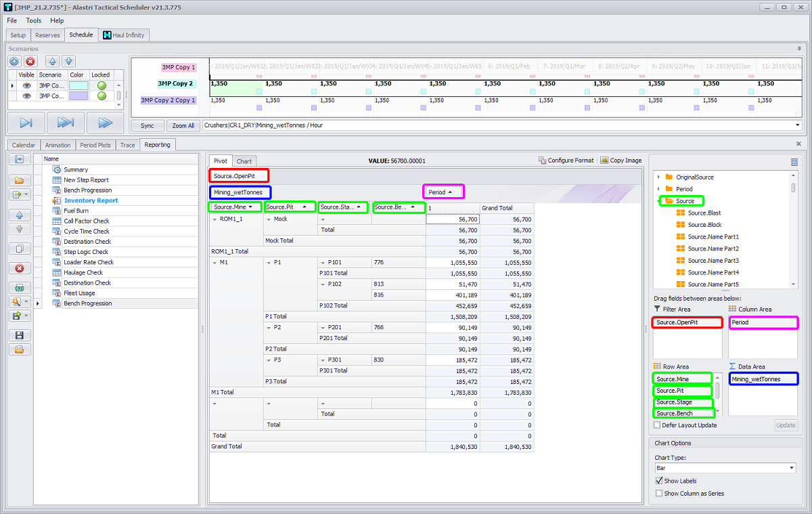812x514 pixels.
Task: Click the Copy Image button
Action: tap(621, 160)
